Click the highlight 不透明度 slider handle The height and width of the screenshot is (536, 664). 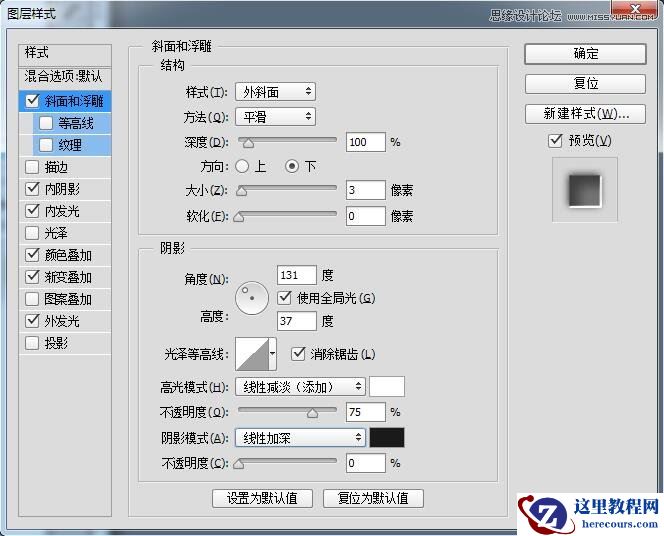313,413
